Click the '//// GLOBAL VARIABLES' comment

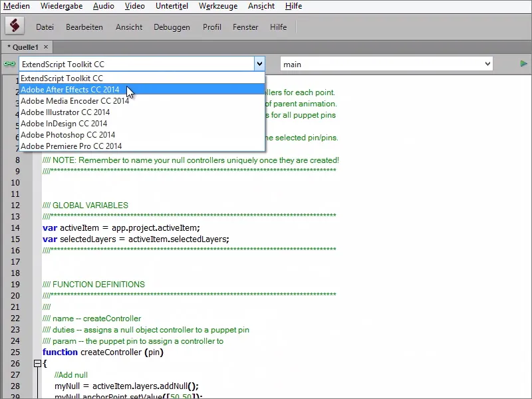pyautogui.click(x=85, y=205)
